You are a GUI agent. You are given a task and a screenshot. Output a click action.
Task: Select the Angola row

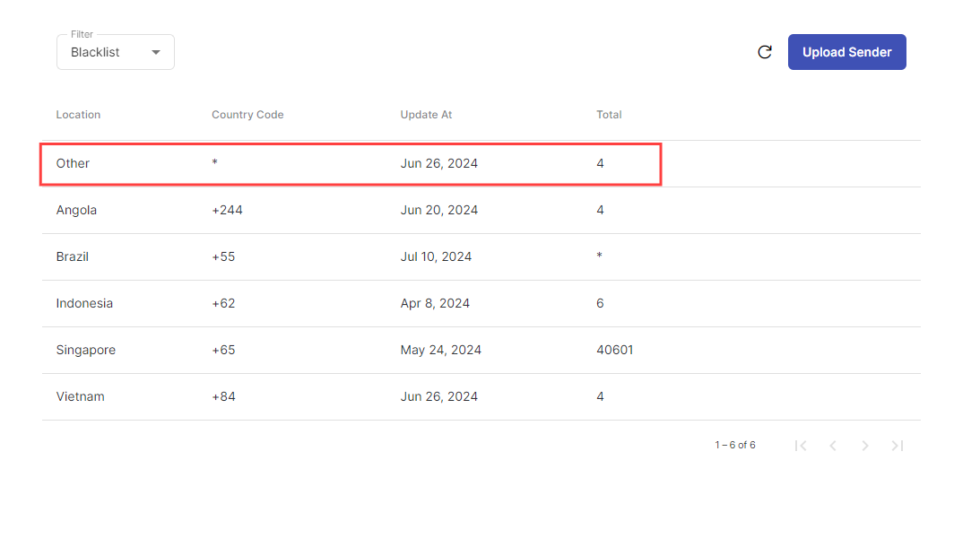point(481,210)
